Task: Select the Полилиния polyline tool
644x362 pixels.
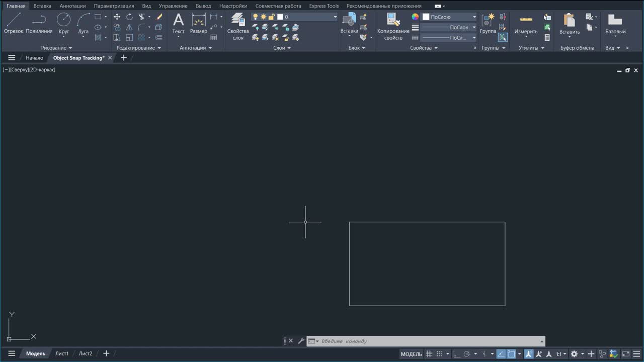Action: click(x=39, y=24)
